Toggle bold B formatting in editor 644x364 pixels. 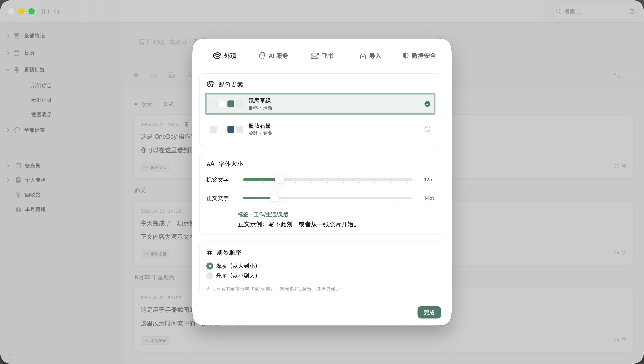[x=136, y=75]
